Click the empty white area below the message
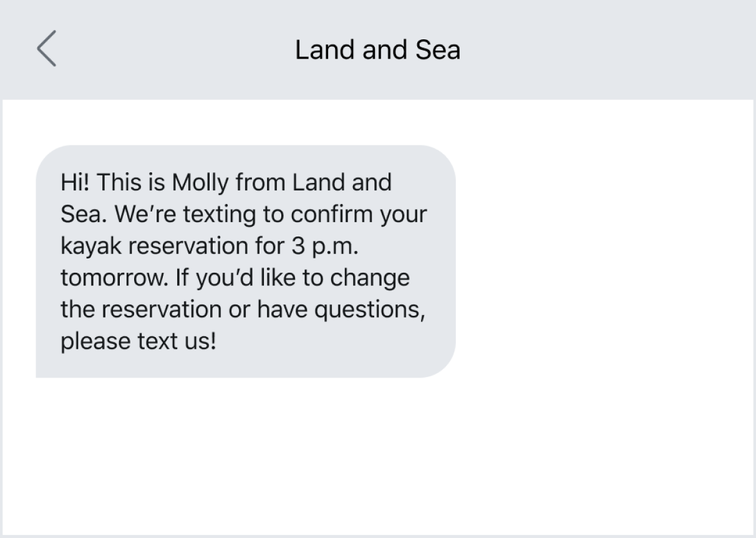The height and width of the screenshot is (538, 756). click(374, 456)
